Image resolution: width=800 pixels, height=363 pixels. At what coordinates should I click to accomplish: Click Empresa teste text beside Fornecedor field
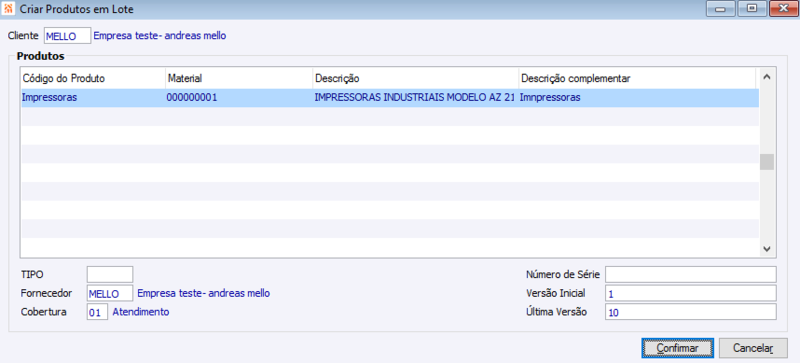(x=204, y=294)
